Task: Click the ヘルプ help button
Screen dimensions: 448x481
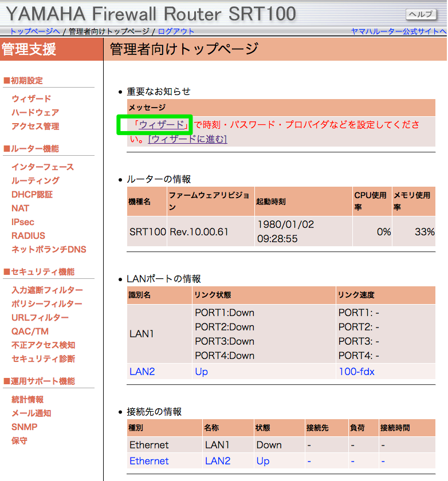Action: [421, 14]
